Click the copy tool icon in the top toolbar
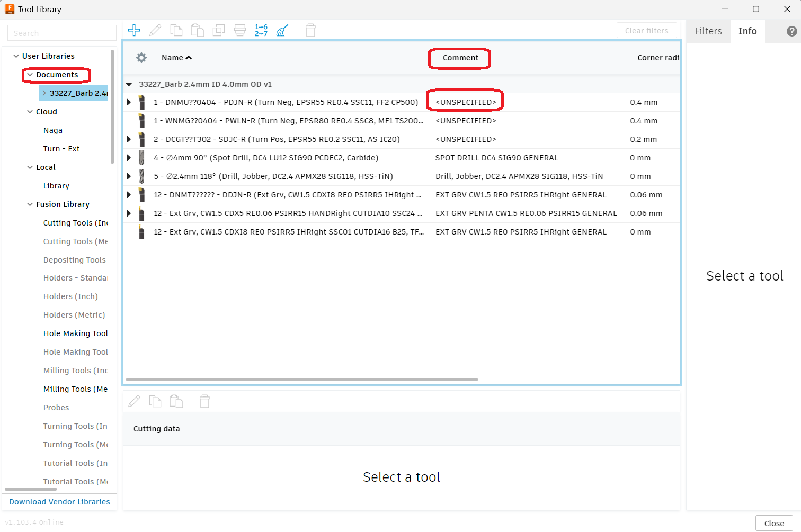Viewport: 801px width, 532px height. 176,30
